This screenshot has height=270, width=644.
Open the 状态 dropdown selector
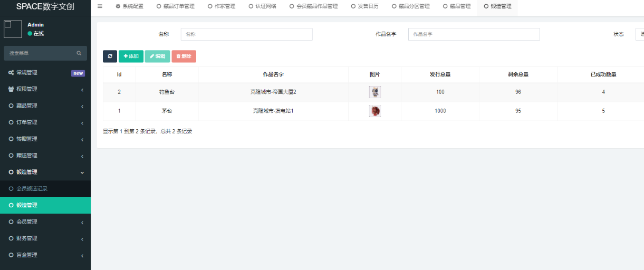pos(639,34)
